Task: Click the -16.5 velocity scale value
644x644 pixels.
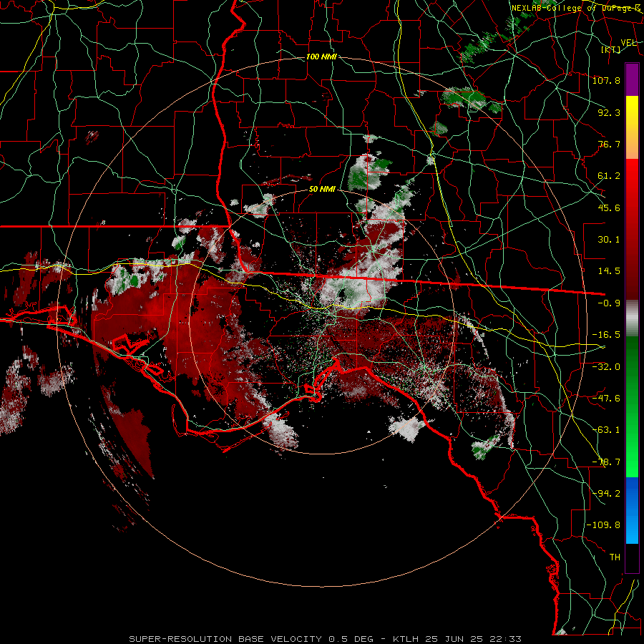Action: tap(606, 335)
